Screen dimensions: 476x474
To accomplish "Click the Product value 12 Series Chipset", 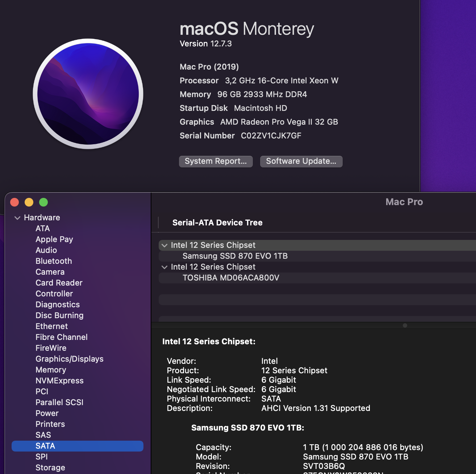I will pyautogui.click(x=295, y=371).
